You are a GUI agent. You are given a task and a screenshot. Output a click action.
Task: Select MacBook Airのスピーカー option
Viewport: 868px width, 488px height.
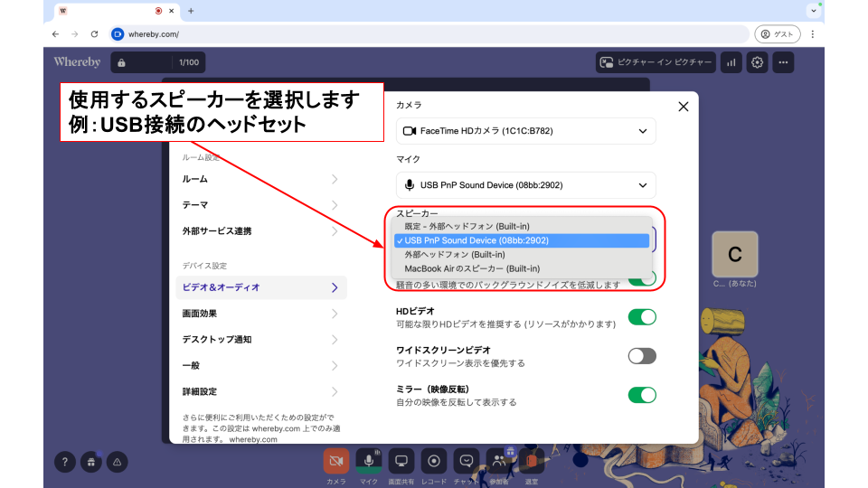coord(472,268)
